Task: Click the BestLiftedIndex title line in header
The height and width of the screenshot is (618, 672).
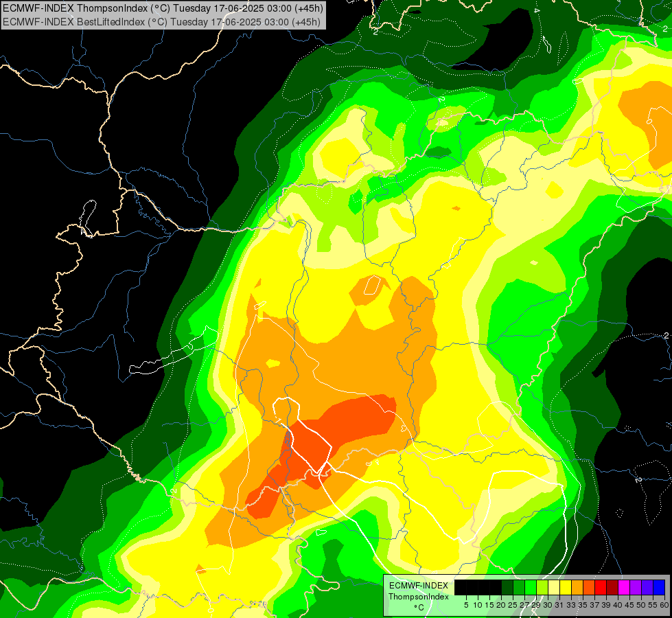Action: pyautogui.click(x=161, y=21)
